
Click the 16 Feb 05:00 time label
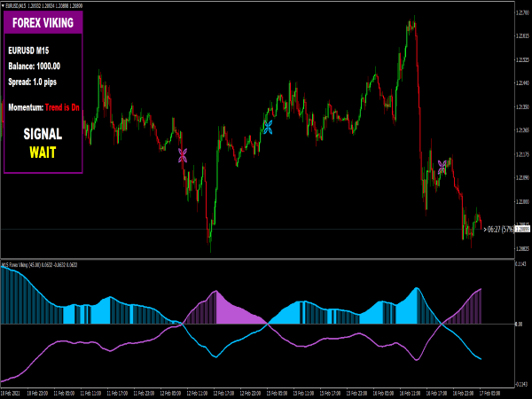[383, 393]
